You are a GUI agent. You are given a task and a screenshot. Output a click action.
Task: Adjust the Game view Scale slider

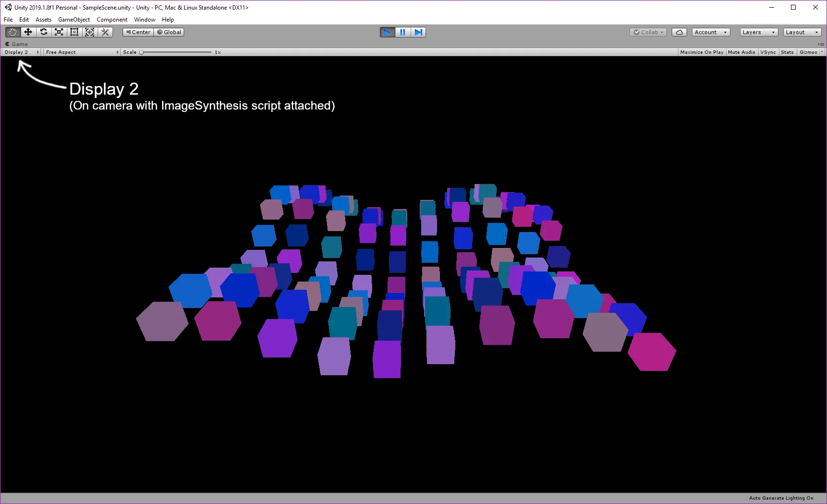[x=176, y=52]
